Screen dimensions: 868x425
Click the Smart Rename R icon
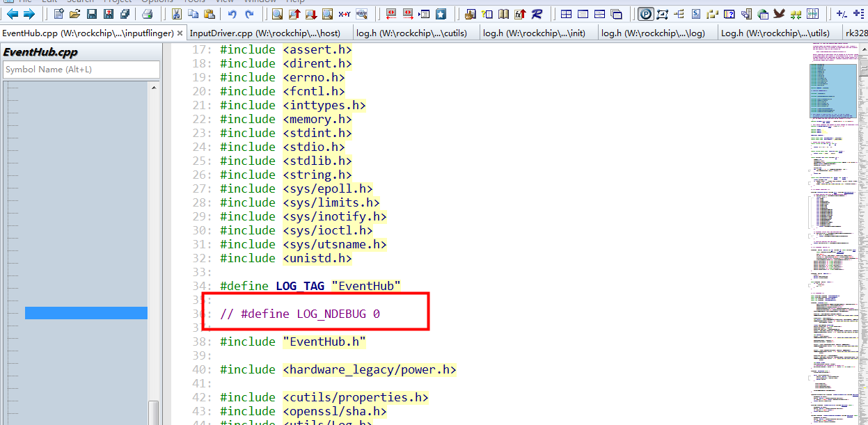point(537,14)
